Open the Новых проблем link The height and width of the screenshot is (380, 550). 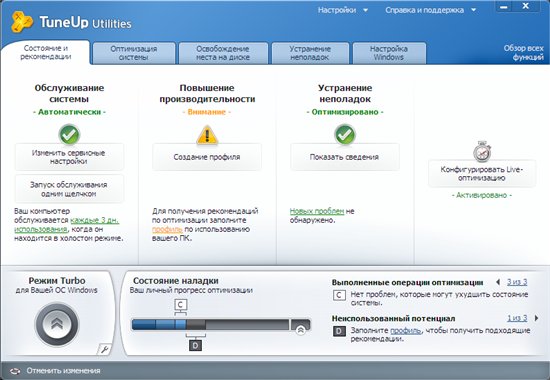click(317, 211)
